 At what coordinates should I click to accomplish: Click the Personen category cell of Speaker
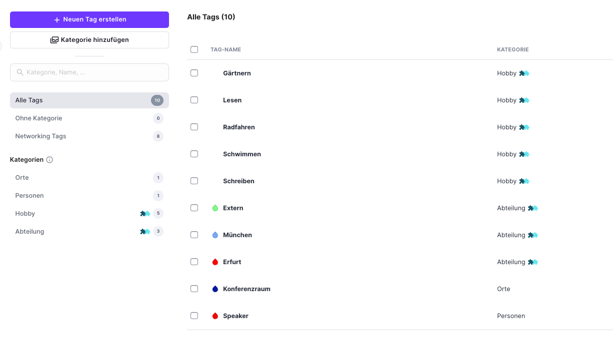pos(511,316)
